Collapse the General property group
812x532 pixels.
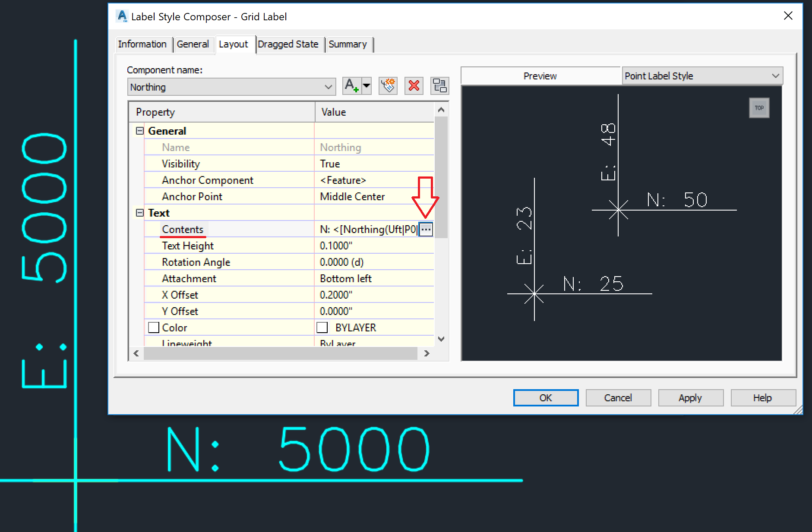[x=139, y=130]
